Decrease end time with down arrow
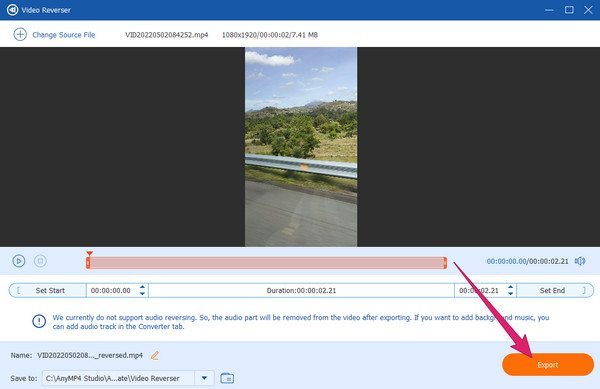Image resolution: width=600 pixels, height=389 pixels. [x=510, y=293]
